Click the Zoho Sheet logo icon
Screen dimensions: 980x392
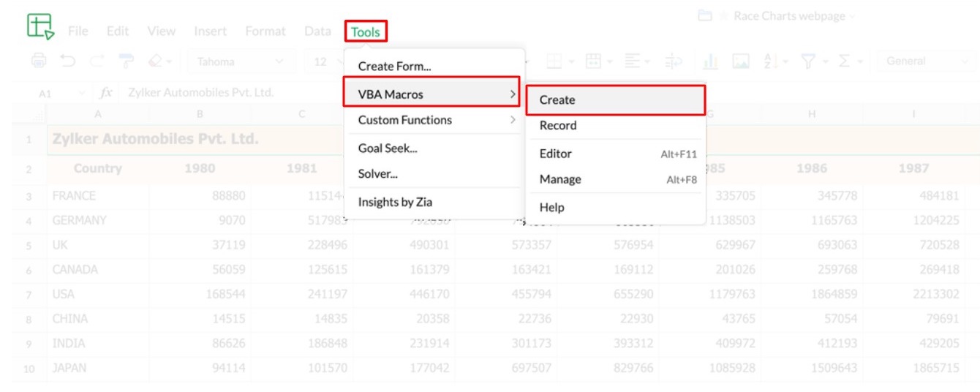40,27
